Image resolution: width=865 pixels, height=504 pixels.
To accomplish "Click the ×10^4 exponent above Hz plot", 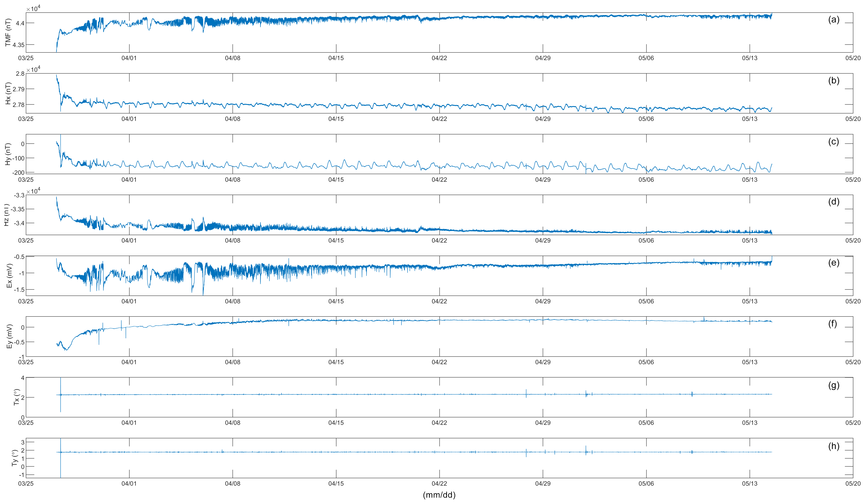I will (33, 191).
